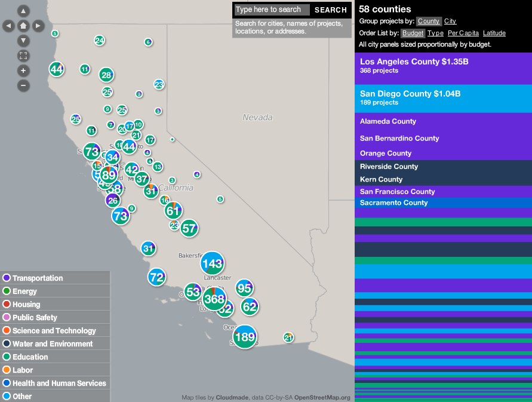Screen dimensions: 532x402
Task: Pan the map up with the arrow
Action: click(23, 11)
